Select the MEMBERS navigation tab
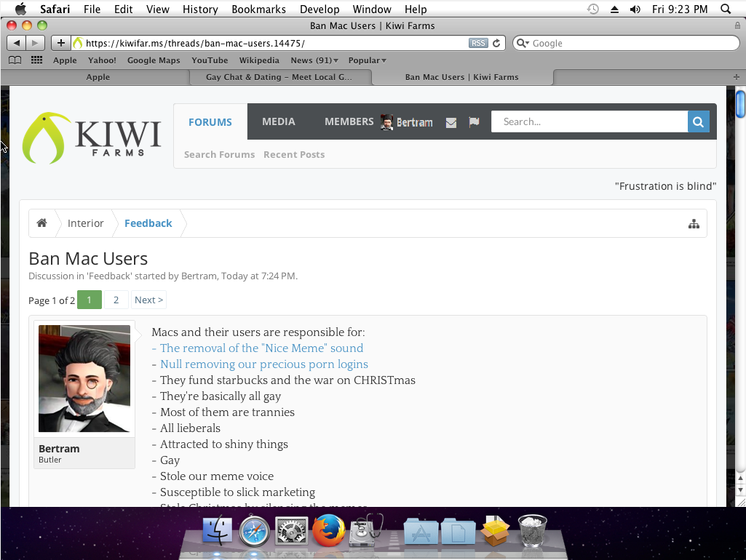Screen dimensions: 746x560 [349, 121]
